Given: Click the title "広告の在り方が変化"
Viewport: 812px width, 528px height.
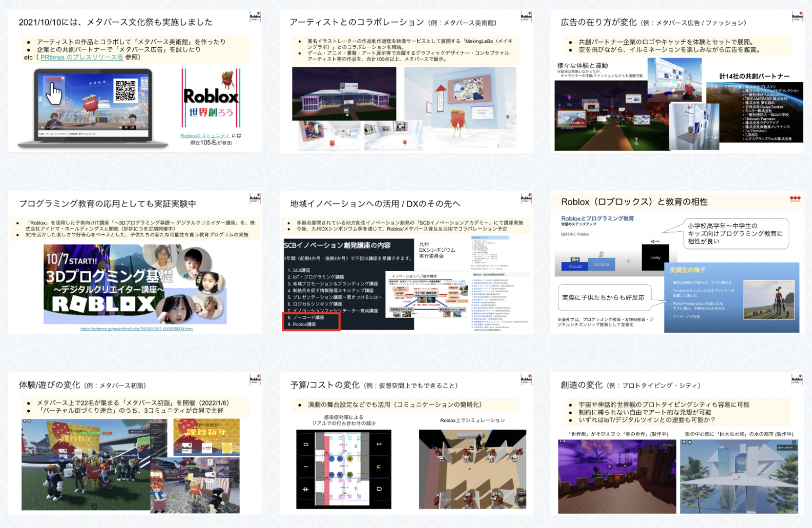Looking at the screenshot, I should point(599,22).
